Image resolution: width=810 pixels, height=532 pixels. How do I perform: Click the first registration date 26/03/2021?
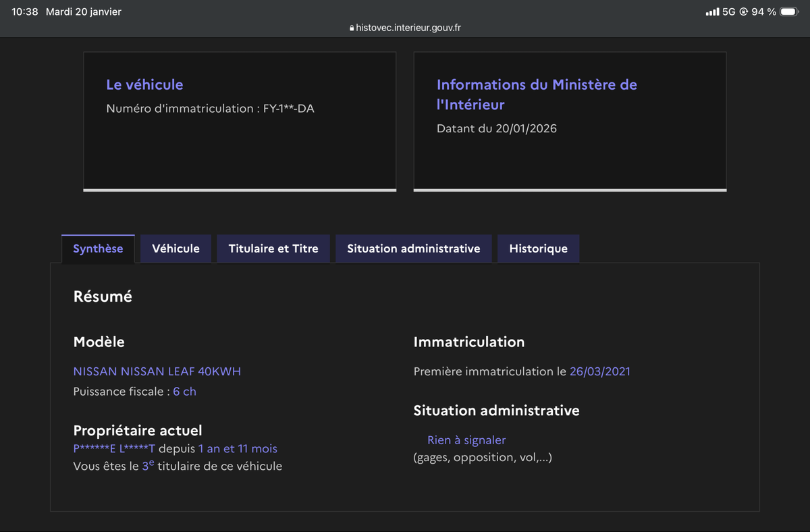[599, 371]
